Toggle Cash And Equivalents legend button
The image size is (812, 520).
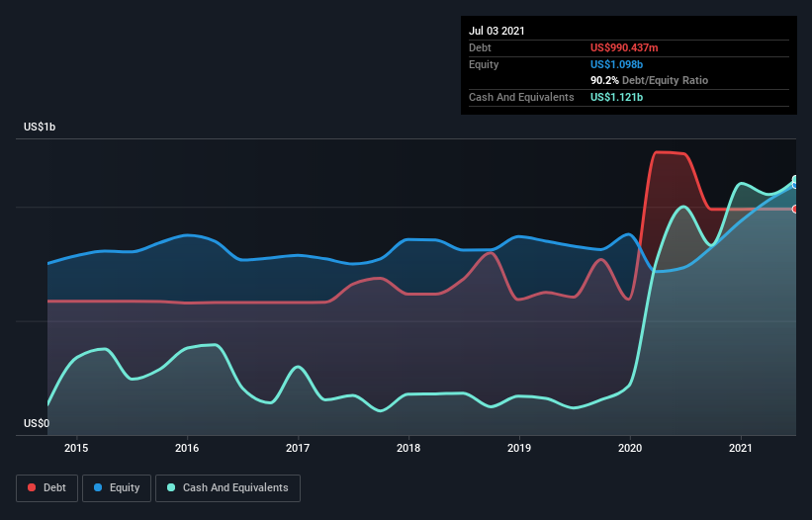tap(227, 488)
